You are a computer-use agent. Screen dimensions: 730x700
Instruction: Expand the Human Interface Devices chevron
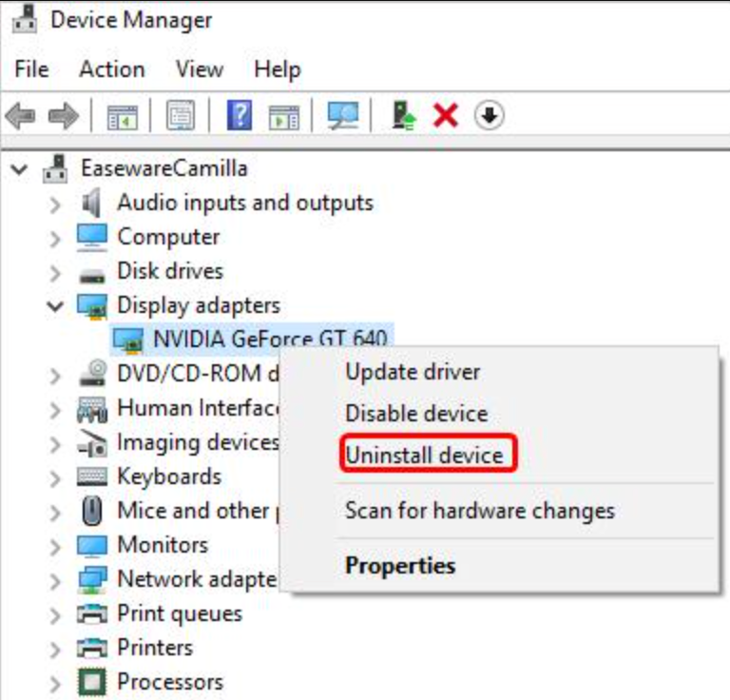pos(55,410)
